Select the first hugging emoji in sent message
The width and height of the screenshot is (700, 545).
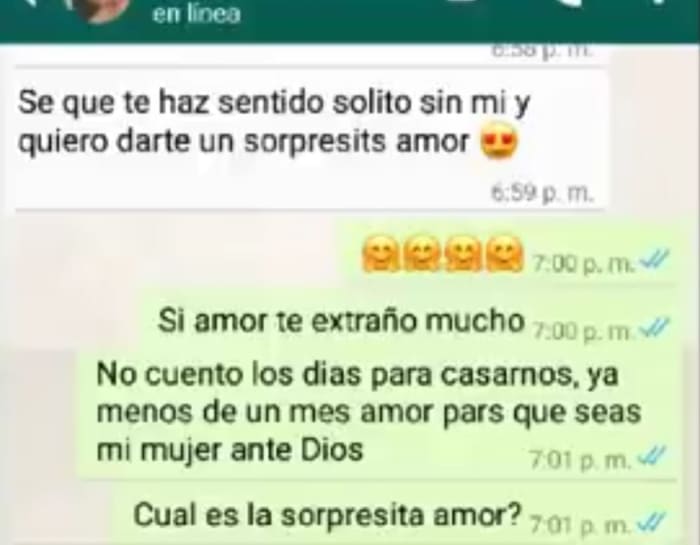click(382, 254)
